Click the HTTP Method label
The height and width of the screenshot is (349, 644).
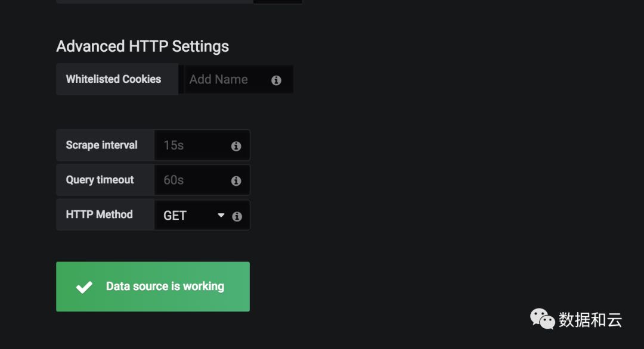tap(99, 214)
